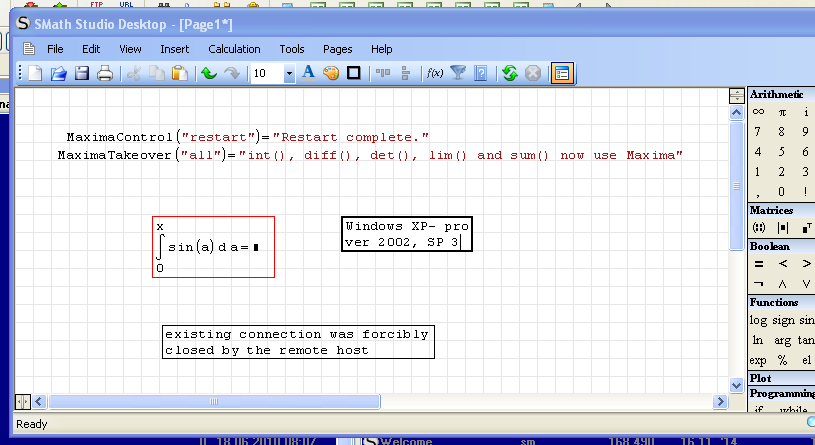Viewport: 815px width, 445px height.
Task: Print the page using printer icon
Action: tap(104, 73)
